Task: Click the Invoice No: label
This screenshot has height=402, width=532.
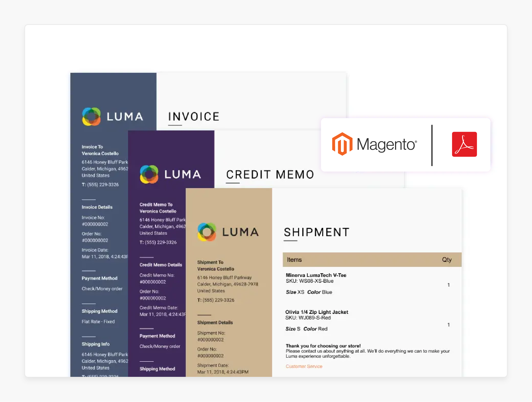Action: (93, 218)
